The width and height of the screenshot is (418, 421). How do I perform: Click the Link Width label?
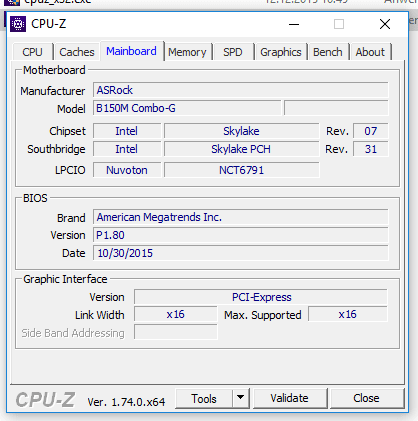(100, 315)
